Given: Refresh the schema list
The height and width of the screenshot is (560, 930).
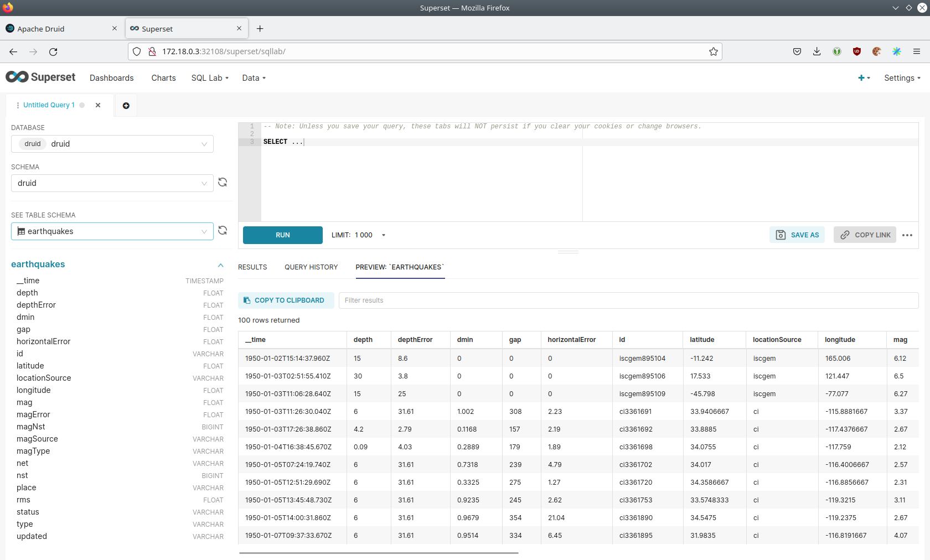Looking at the screenshot, I should 223,183.
